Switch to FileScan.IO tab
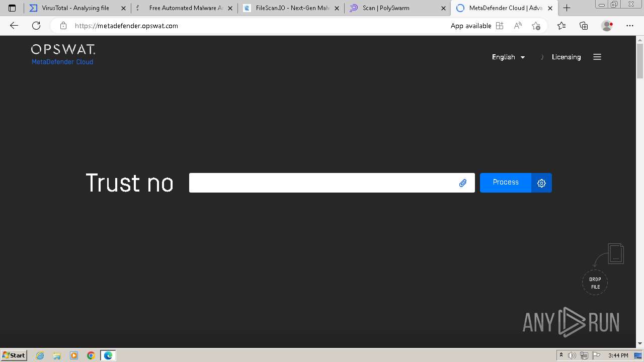The image size is (644, 362). tap(292, 8)
